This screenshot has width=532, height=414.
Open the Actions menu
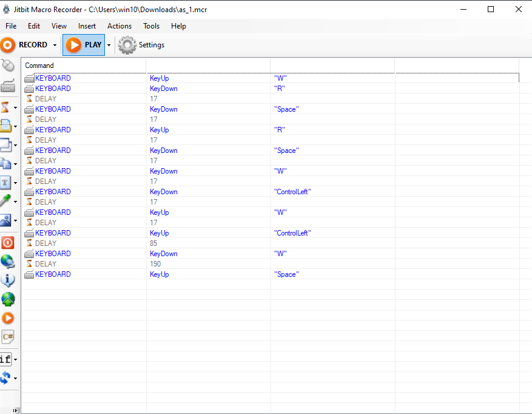tap(120, 26)
